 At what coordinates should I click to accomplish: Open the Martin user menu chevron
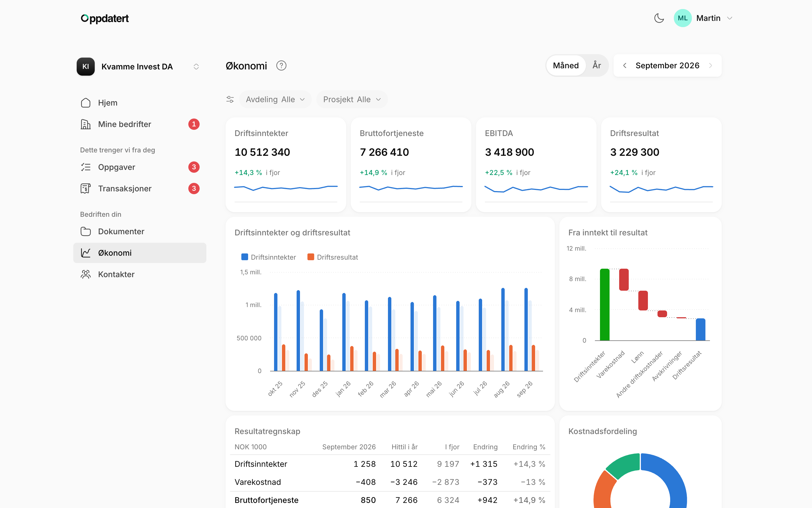click(729, 18)
